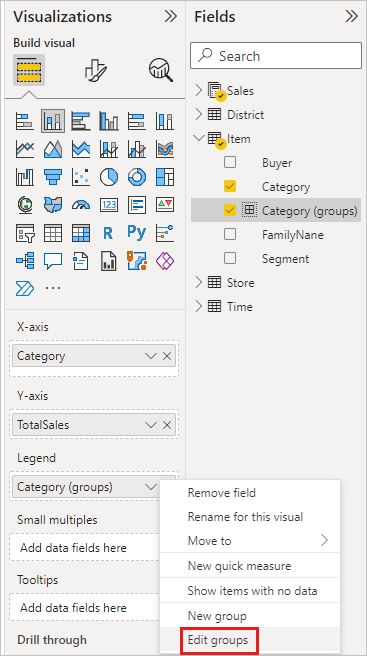Expand the Time table
This screenshot has height=656, width=367.
click(x=199, y=307)
